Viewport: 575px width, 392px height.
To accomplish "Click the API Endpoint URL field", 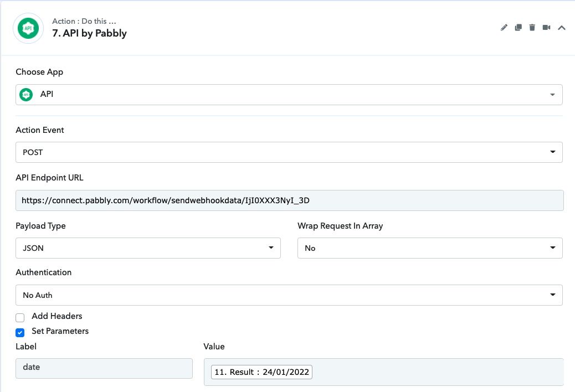I will pyautogui.click(x=289, y=200).
